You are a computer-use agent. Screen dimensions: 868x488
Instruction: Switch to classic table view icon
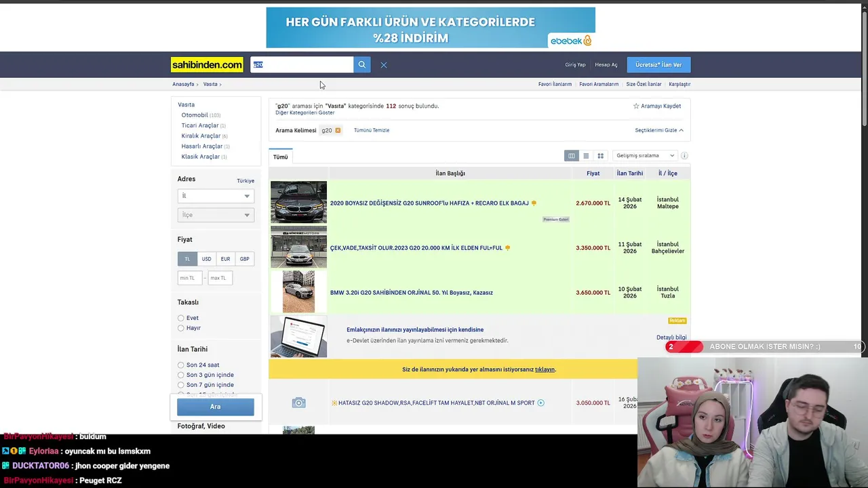(572, 156)
